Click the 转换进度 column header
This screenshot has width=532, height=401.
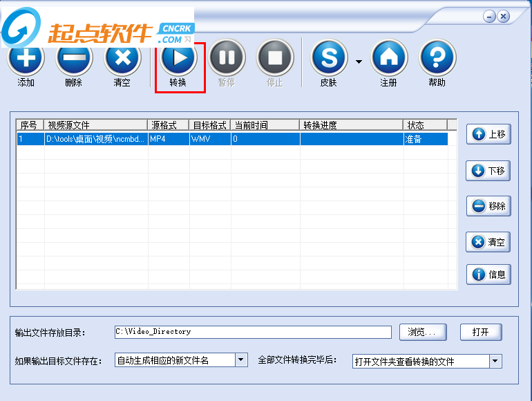(351, 125)
